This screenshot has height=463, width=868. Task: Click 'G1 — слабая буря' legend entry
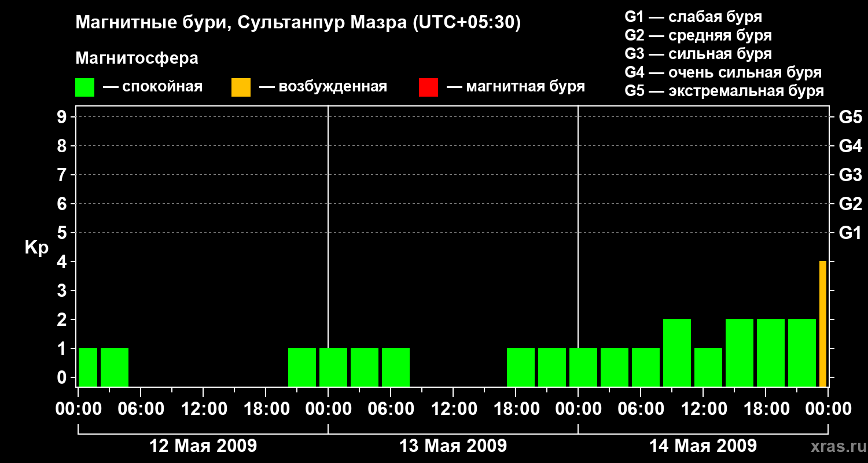(693, 17)
